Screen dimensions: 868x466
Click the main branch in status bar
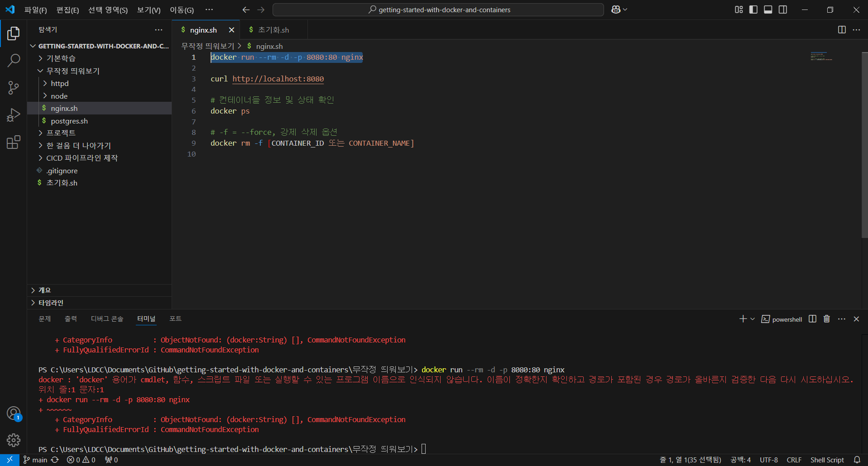coord(35,460)
